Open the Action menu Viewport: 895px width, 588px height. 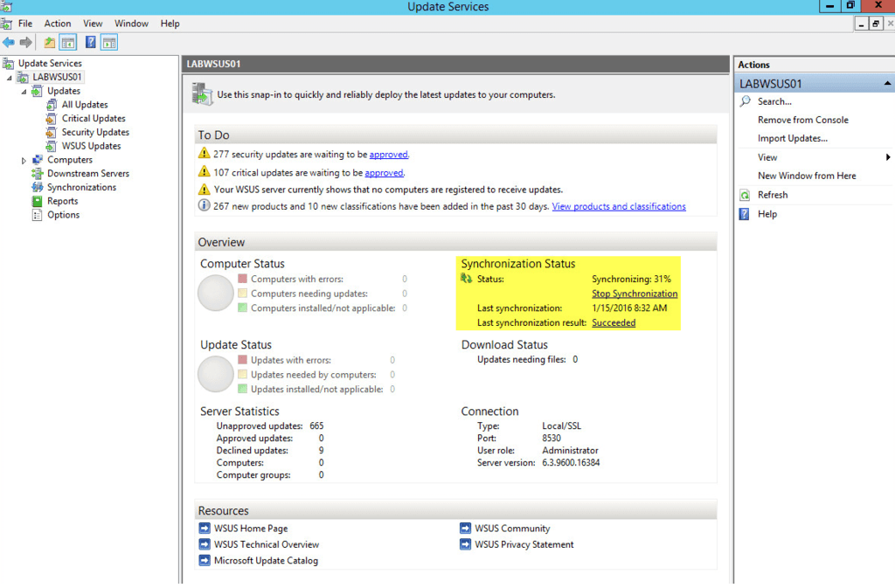pos(57,24)
